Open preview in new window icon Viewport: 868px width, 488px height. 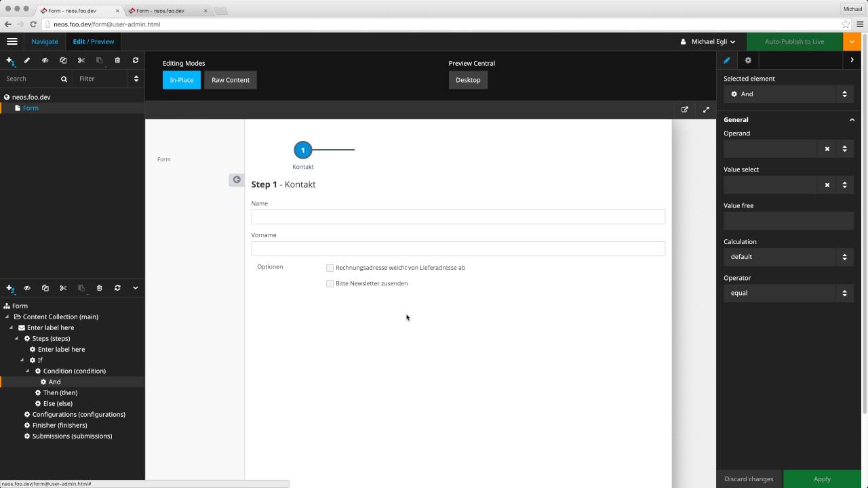(685, 110)
